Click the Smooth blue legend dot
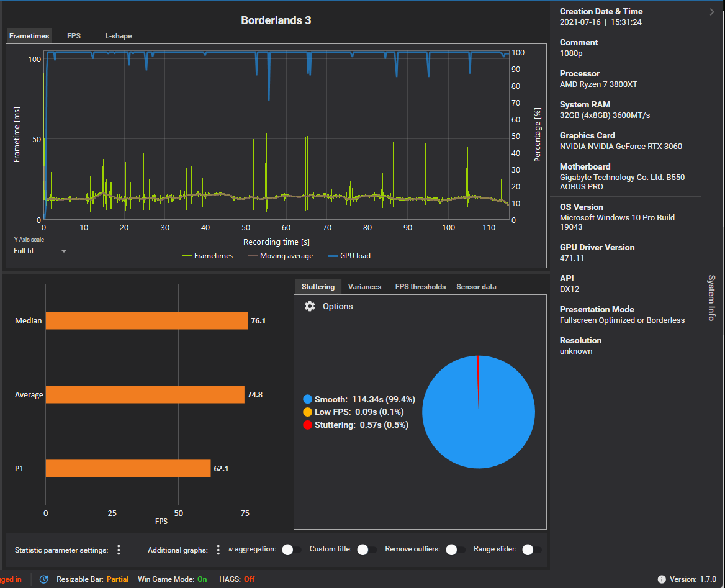Image resolution: width=725 pixels, height=588 pixels. (307, 399)
